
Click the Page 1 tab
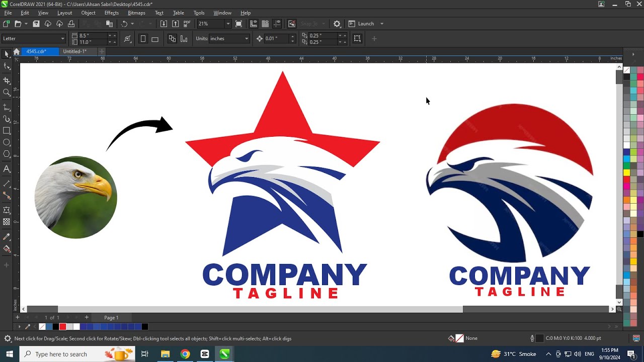pos(111,318)
